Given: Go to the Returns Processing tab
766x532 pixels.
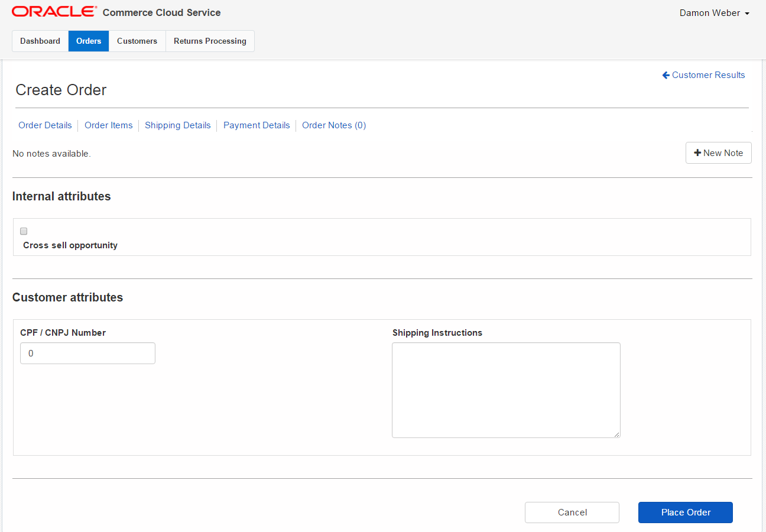Looking at the screenshot, I should (210, 41).
